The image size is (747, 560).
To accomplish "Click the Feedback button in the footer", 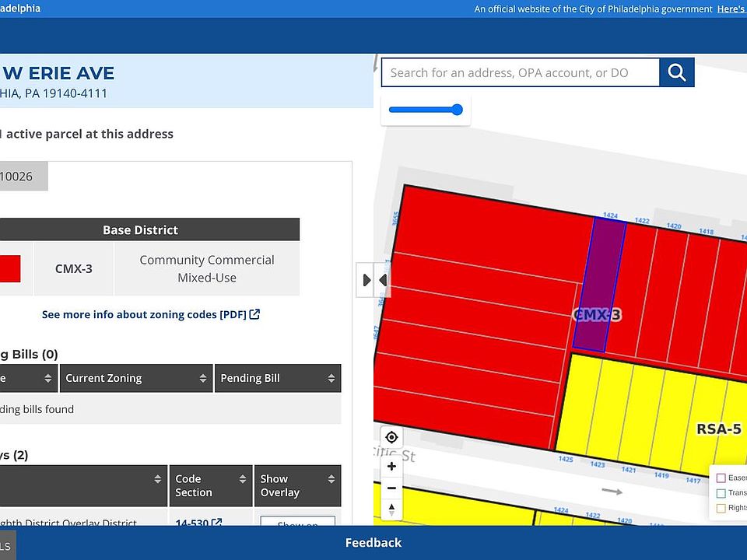I will pos(373,543).
